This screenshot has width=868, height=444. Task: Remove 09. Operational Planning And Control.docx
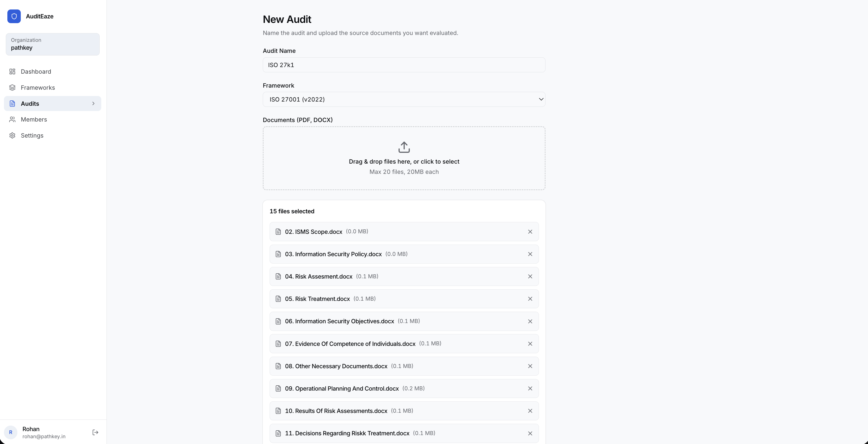click(x=530, y=388)
